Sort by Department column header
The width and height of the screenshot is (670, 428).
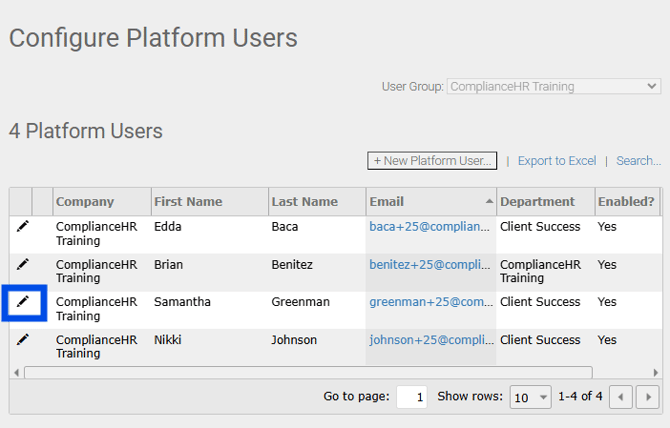(x=537, y=202)
